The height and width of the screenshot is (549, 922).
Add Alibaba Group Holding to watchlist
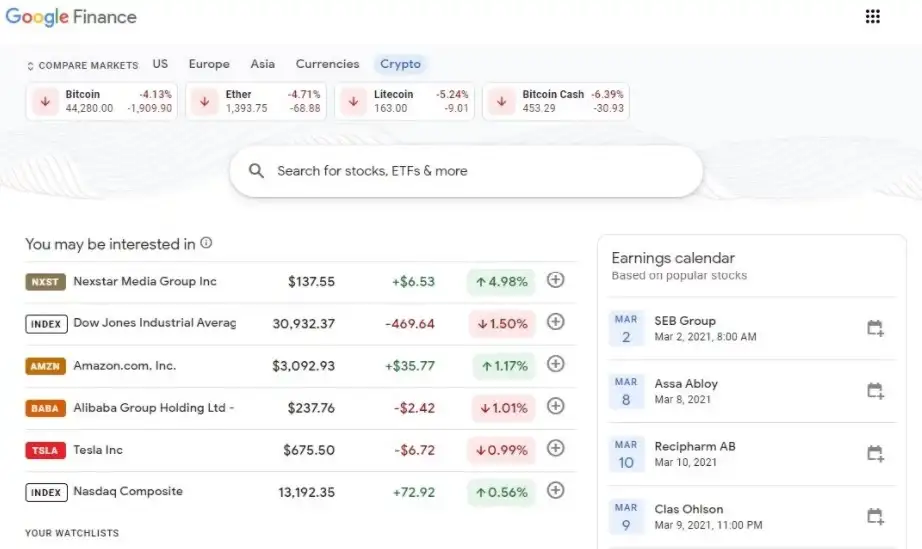click(556, 406)
